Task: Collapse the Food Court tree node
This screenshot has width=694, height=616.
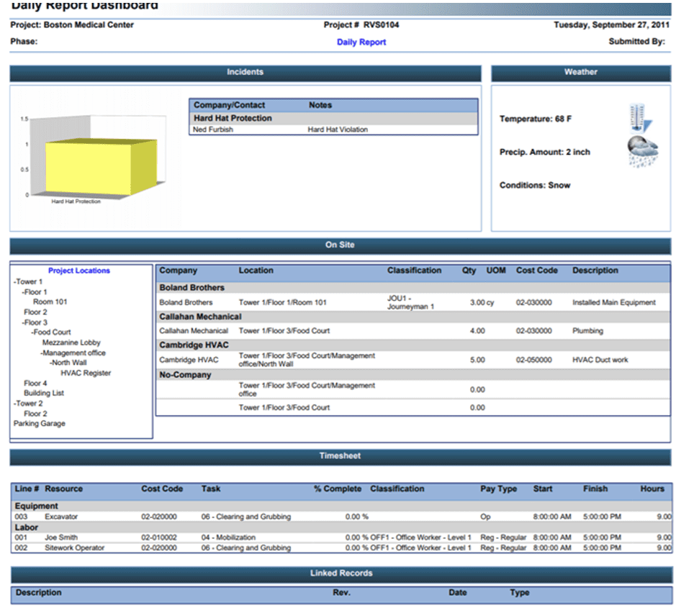Action: (x=32, y=332)
